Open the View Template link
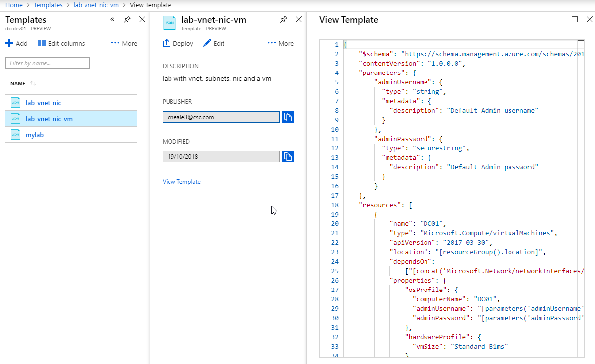The height and width of the screenshot is (364, 595). (x=181, y=182)
